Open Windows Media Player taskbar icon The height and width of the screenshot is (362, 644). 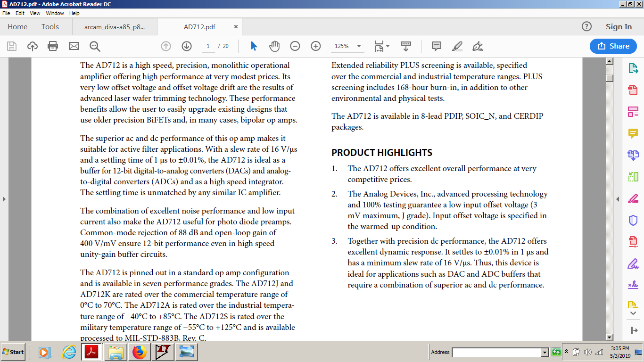[44, 352]
